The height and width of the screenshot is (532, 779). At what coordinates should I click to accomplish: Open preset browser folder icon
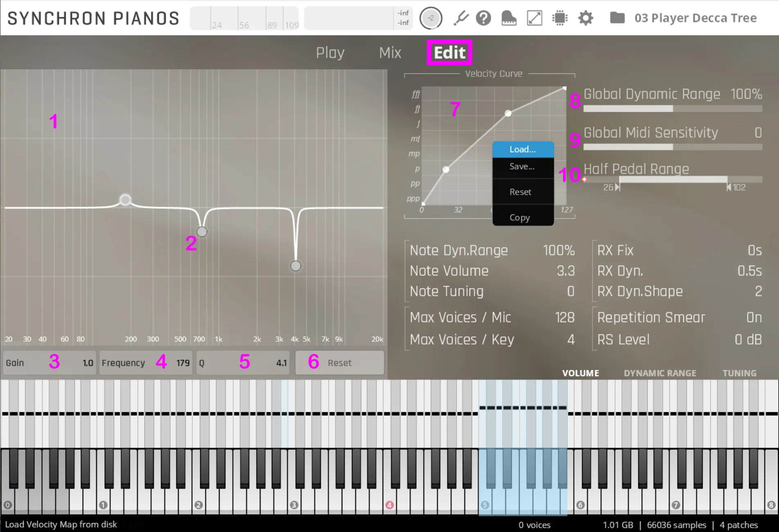pyautogui.click(x=617, y=18)
